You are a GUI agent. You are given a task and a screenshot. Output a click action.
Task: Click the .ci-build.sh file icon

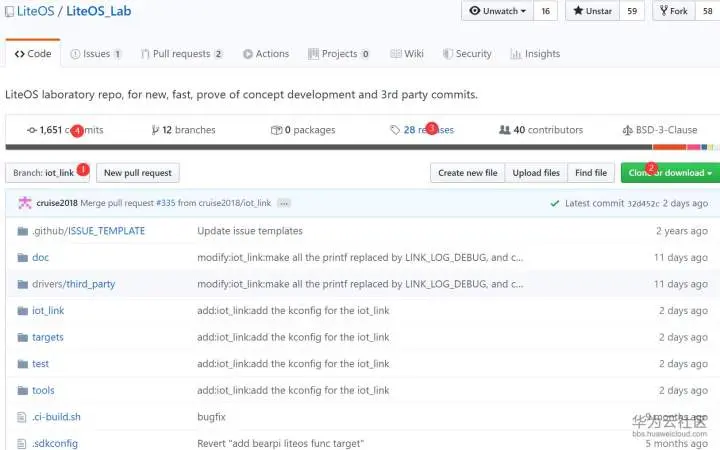click(x=22, y=417)
